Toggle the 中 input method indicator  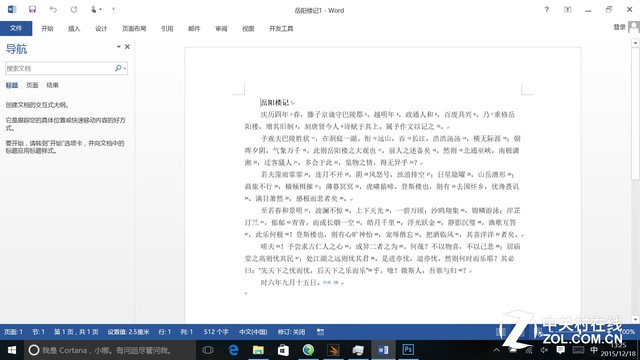click(x=594, y=350)
